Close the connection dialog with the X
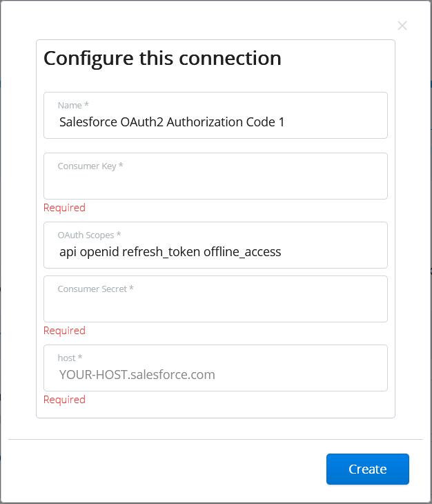The width and height of the screenshot is (432, 504). point(402,26)
